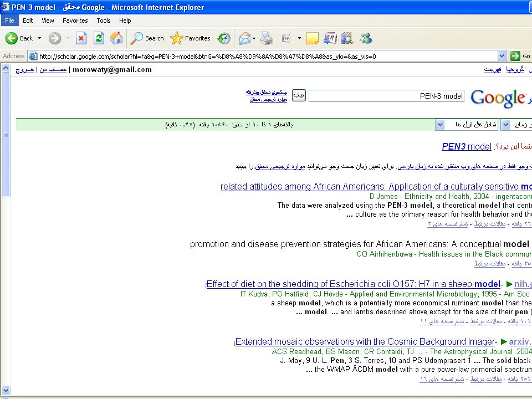This screenshot has width=532, height=399.
Task: Open the Tools menu
Action: coord(104,21)
